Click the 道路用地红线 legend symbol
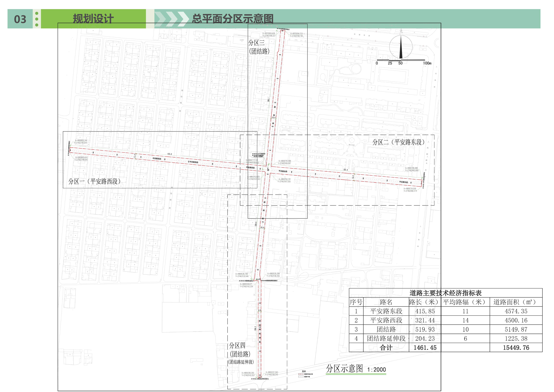The width and height of the screenshot is (554, 392). (301, 374)
